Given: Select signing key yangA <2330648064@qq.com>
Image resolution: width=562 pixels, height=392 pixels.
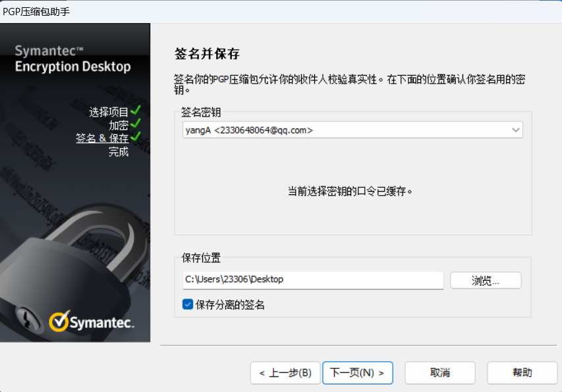Looking at the screenshot, I should pyautogui.click(x=352, y=130).
